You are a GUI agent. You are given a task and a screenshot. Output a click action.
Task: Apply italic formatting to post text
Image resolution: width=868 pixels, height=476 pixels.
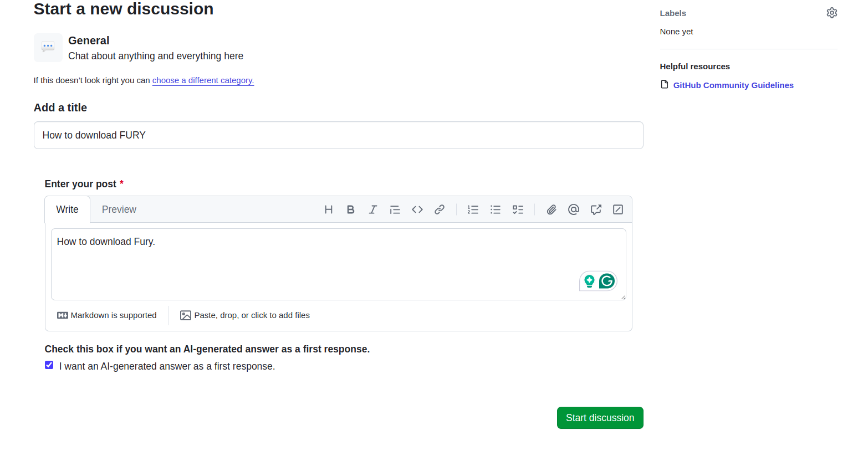pyautogui.click(x=373, y=209)
